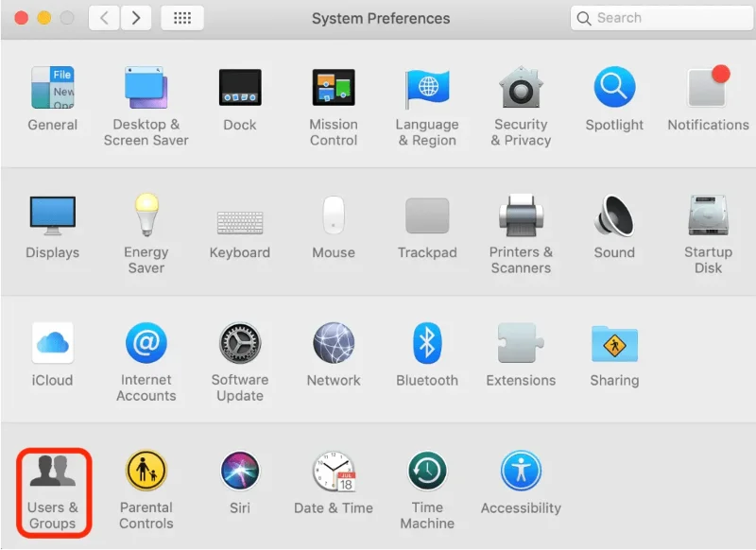Open Parental Controls settings

tap(146, 472)
